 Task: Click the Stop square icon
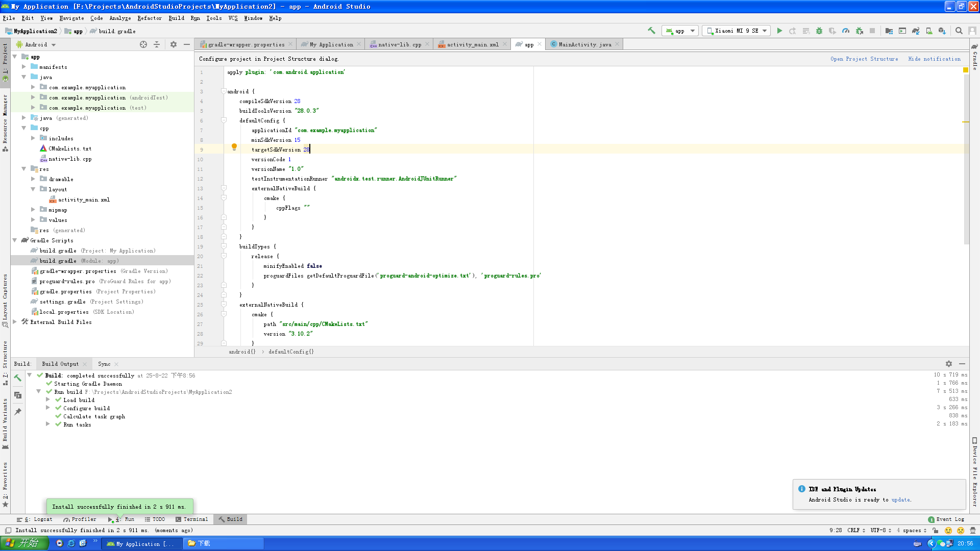pyautogui.click(x=872, y=31)
